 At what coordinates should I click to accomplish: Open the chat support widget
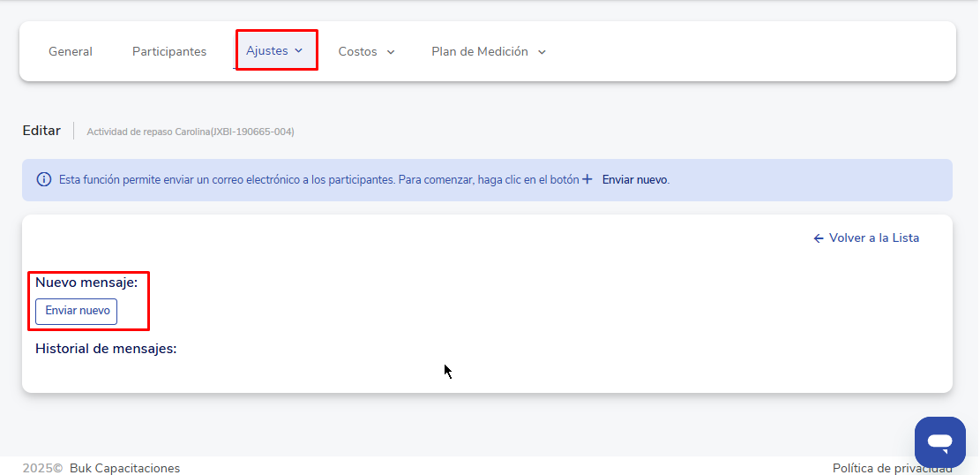click(x=939, y=441)
